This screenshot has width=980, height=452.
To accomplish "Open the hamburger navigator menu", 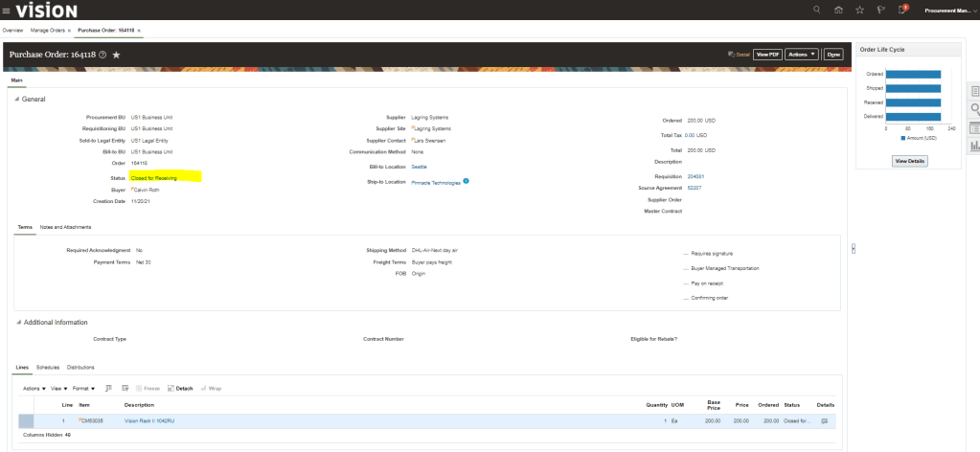I will pos(7,10).
